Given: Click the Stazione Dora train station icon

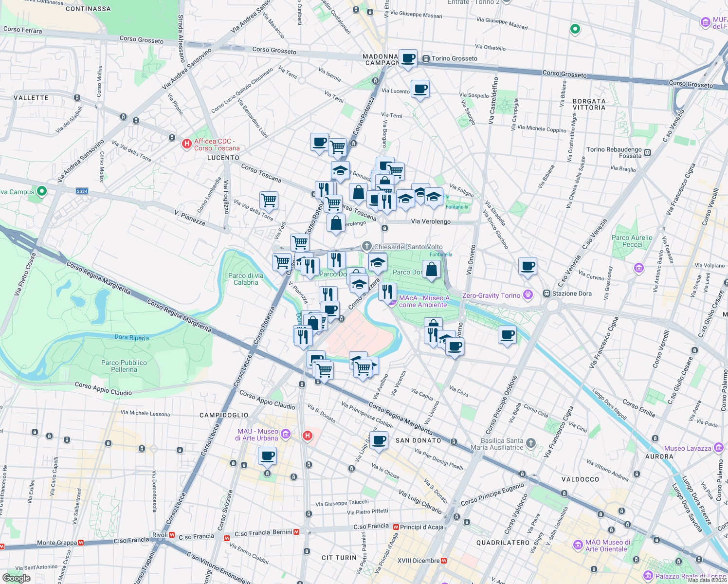Looking at the screenshot, I should tap(546, 293).
